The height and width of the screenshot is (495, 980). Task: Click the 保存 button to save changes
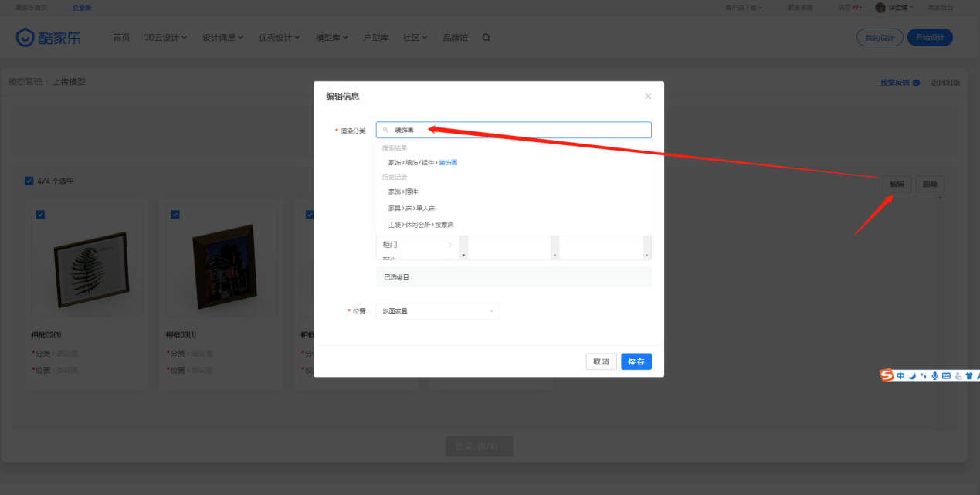click(636, 361)
